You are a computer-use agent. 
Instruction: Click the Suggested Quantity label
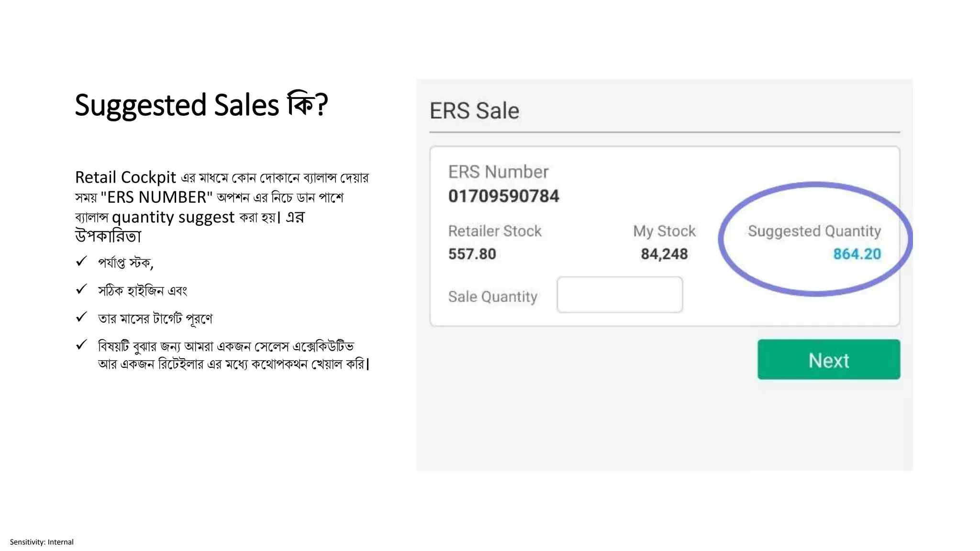(x=814, y=231)
